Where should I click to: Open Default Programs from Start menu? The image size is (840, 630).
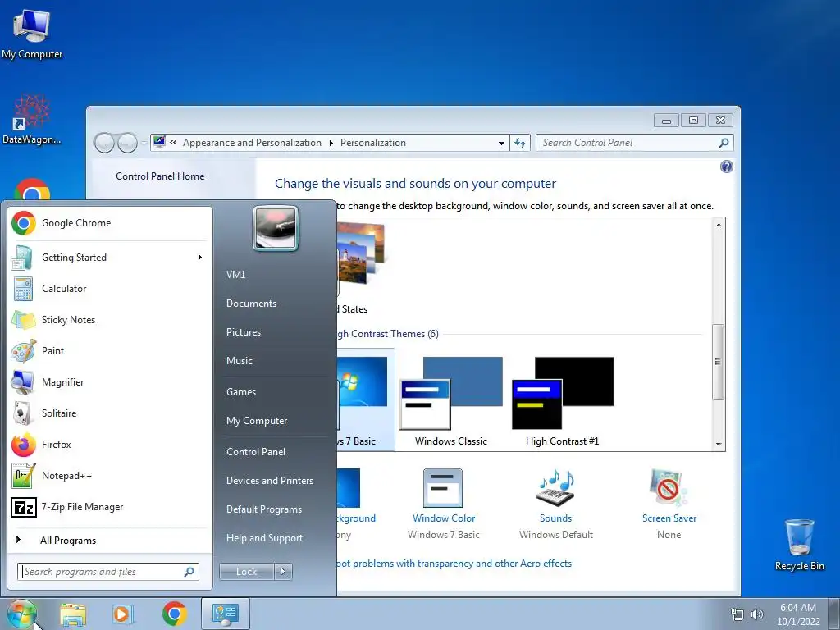pos(264,509)
